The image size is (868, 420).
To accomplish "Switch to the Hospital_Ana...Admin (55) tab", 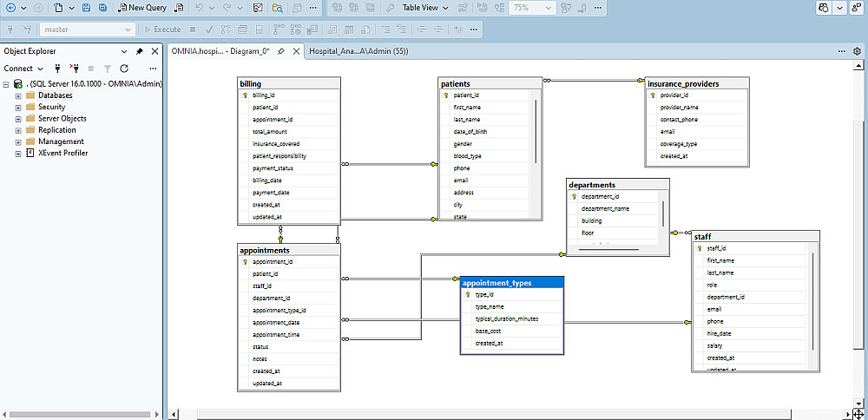I will [x=358, y=51].
